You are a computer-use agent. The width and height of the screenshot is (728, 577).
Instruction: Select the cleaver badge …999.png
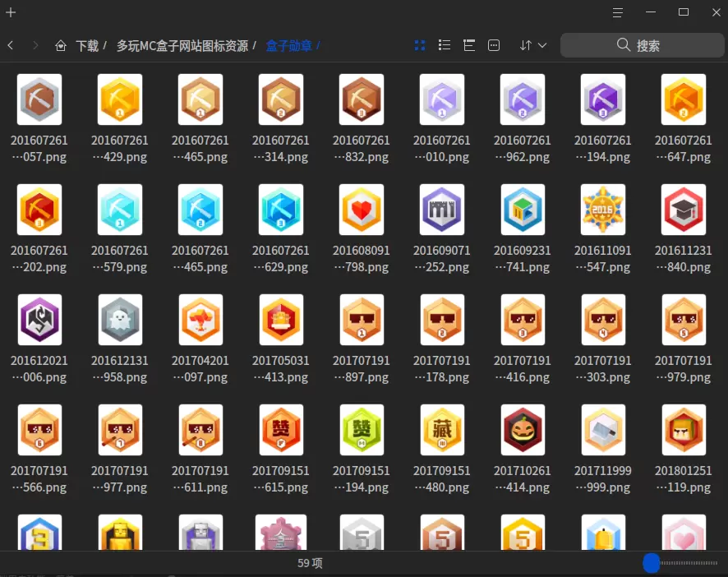602,430
